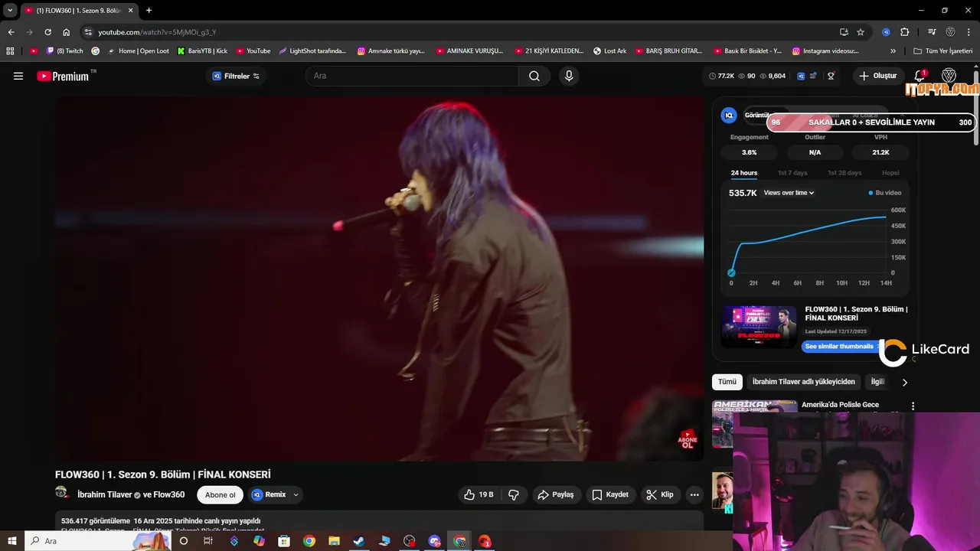Image resolution: width=980 pixels, height=551 pixels.
Task: Show more bookmarks chevron
Action: click(893, 51)
